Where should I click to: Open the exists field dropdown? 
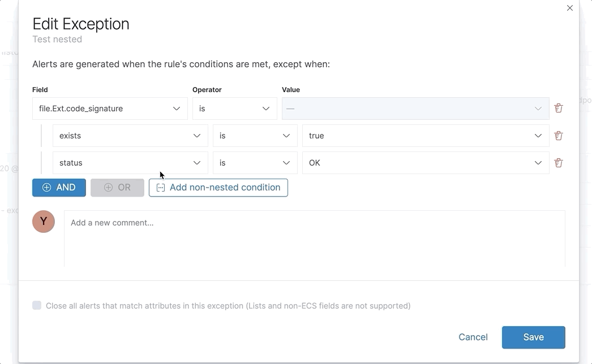coord(130,136)
